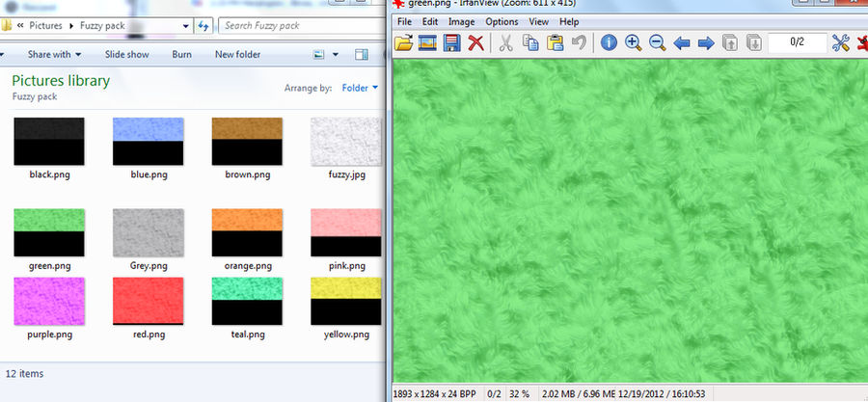Select the purple.png thumbnail
Image resolution: width=868 pixels, height=402 pixels.
(x=49, y=301)
